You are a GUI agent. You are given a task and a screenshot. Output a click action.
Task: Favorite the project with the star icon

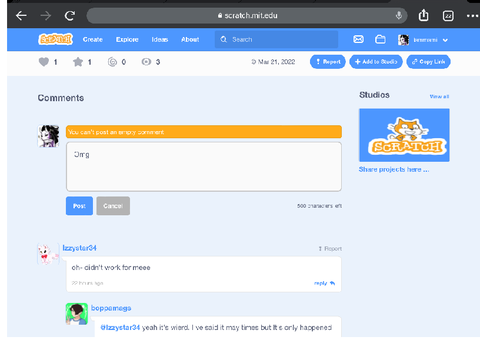tap(78, 62)
